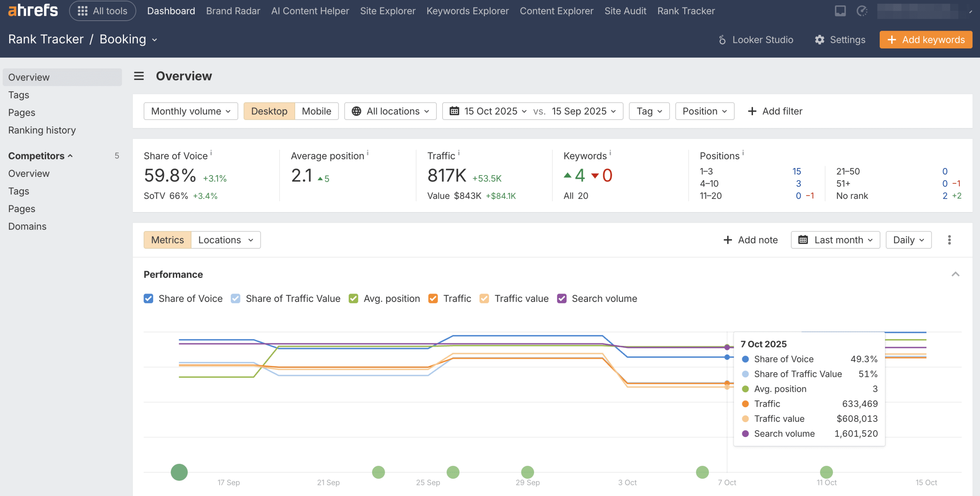The height and width of the screenshot is (496, 980).
Task: Click the ahrefs logo
Action: pyautogui.click(x=33, y=10)
